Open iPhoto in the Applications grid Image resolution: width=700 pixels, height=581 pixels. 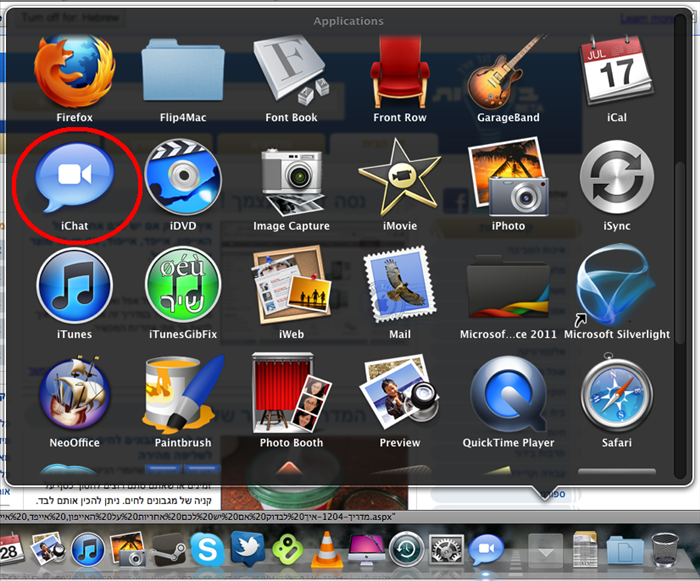(508, 177)
